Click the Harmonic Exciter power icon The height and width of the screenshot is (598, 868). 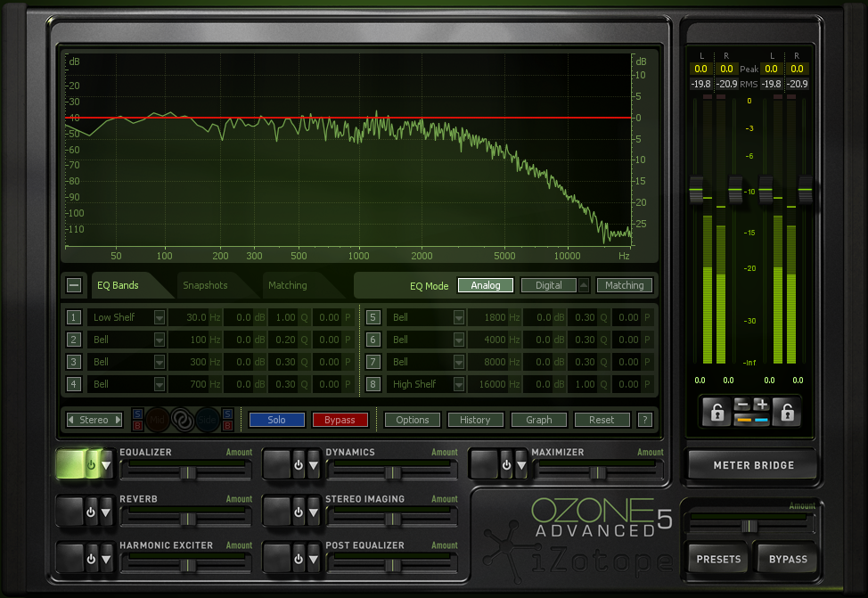(x=91, y=560)
